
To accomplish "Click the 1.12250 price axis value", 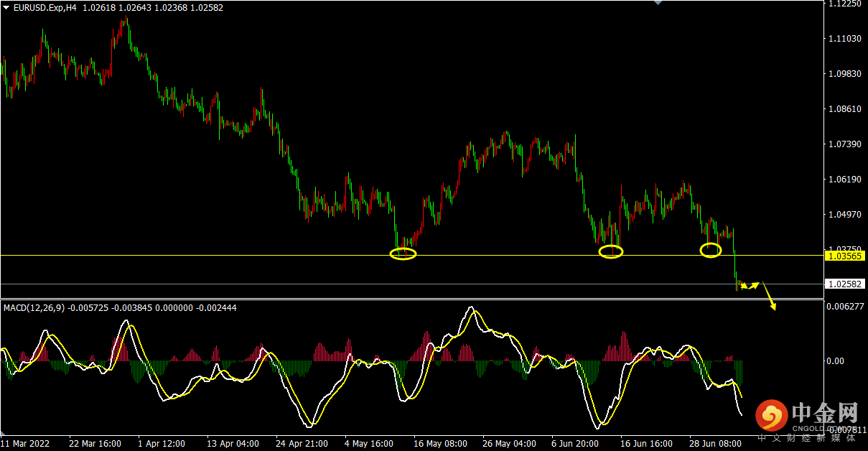I will [x=844, y=4].
